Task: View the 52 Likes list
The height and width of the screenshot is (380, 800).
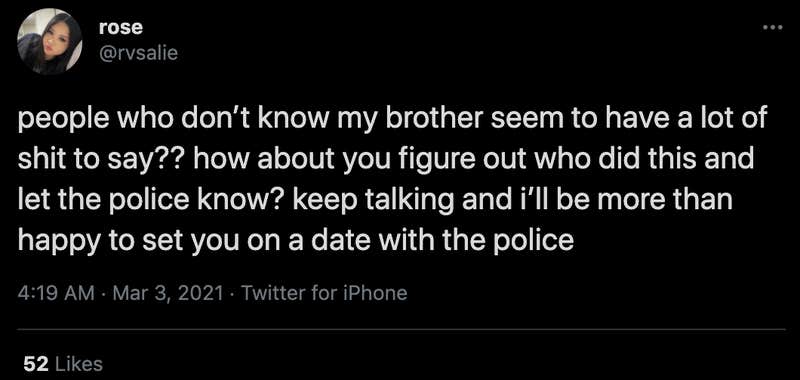Action: [63, 364]
